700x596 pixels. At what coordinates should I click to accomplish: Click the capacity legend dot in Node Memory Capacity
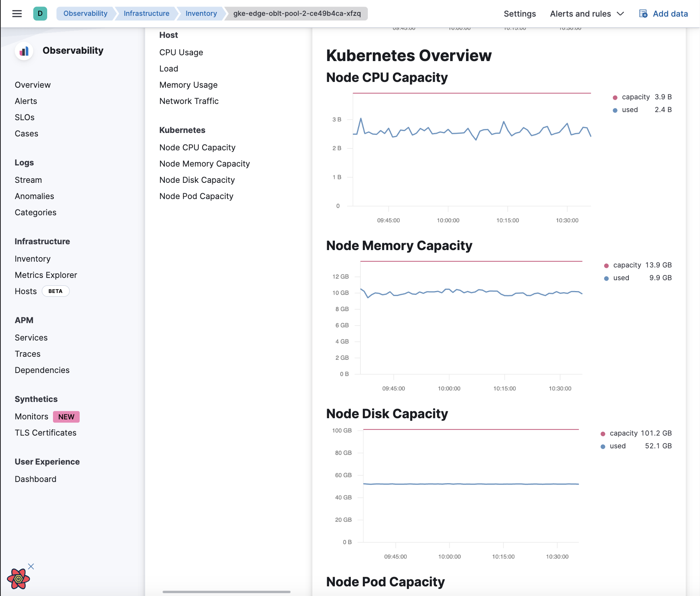pos(606,266)
